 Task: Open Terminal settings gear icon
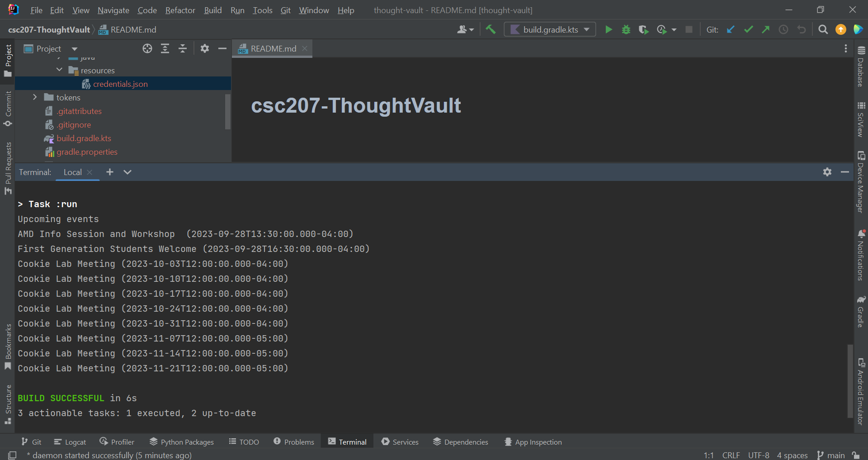827,172
